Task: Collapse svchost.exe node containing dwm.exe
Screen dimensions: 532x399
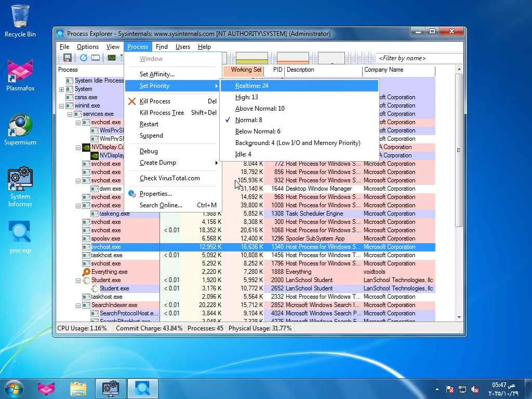Action: point(78,181)
